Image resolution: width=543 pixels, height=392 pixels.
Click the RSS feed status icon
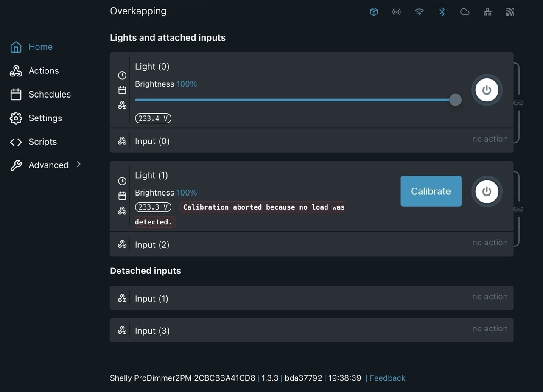(x=510, y=12)
